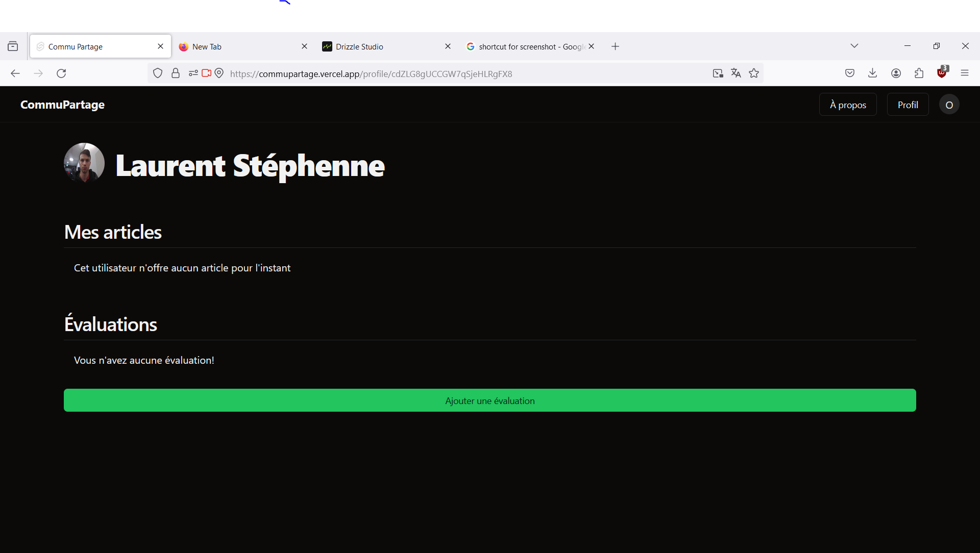980x553 pixels.
Task: Go back using the back arrow
Action: 15,73
